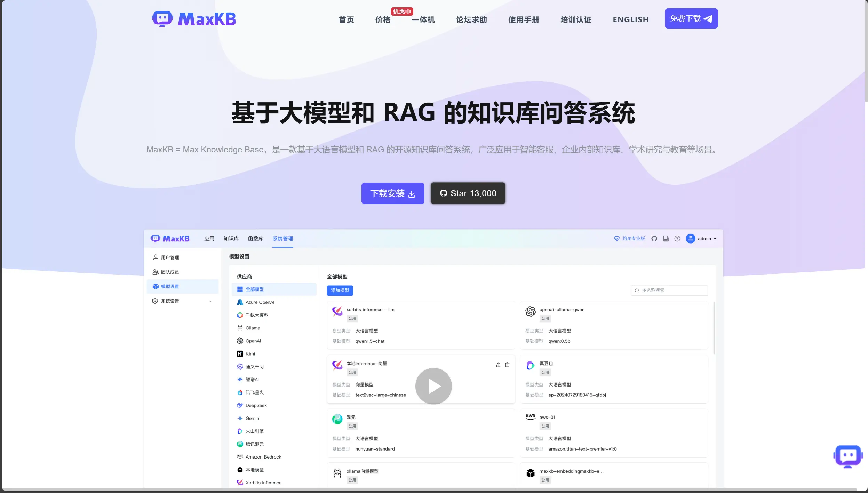Open the 价格 navigation menu item
The width and height of the screenshot is (868, 493).
pos(383,20)
